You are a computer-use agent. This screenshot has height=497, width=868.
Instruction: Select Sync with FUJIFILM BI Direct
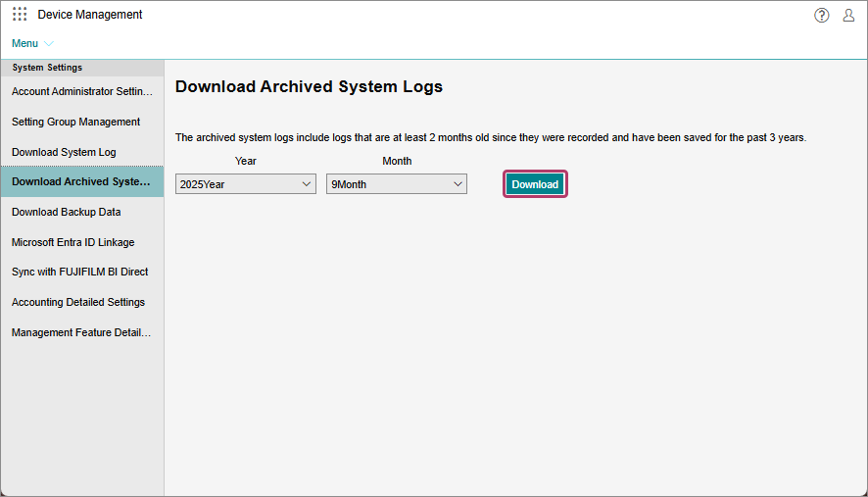82,273
